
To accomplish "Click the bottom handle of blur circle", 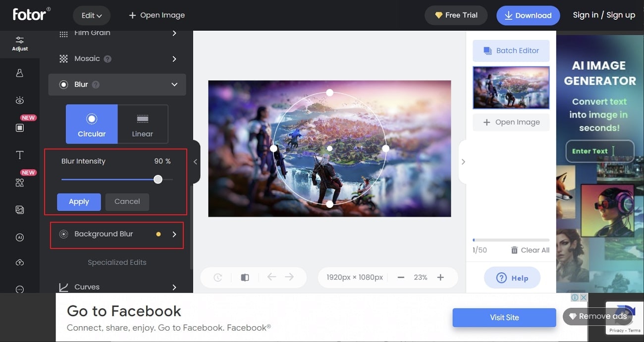I will pyautogui.click(x=329, y=204).
